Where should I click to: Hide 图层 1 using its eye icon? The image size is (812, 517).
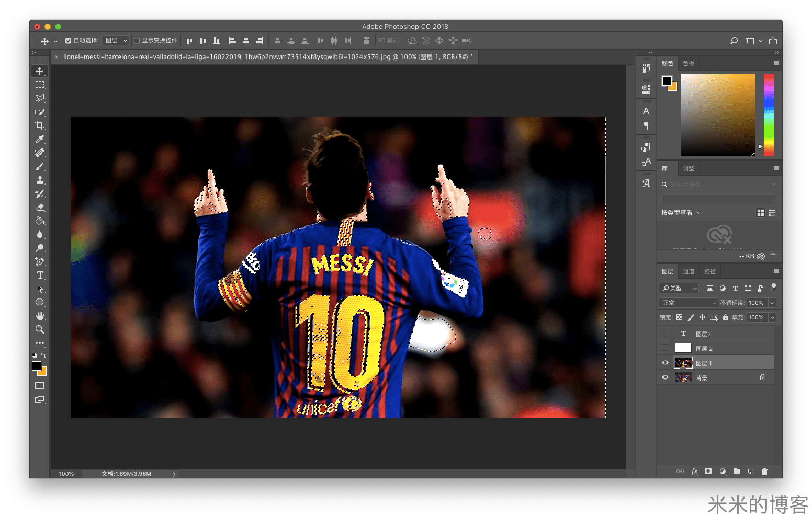click(665, 363)
